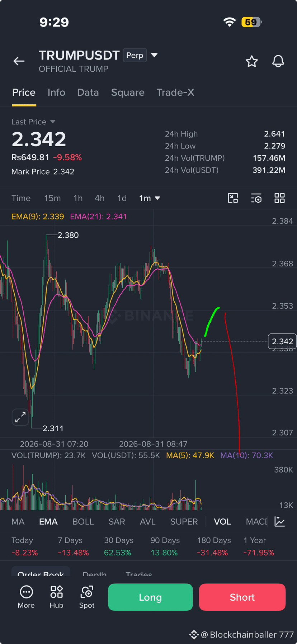Select the 1d chart interval
The height and width of the screenshot is (644, 297).
click(x=122, y=198)
